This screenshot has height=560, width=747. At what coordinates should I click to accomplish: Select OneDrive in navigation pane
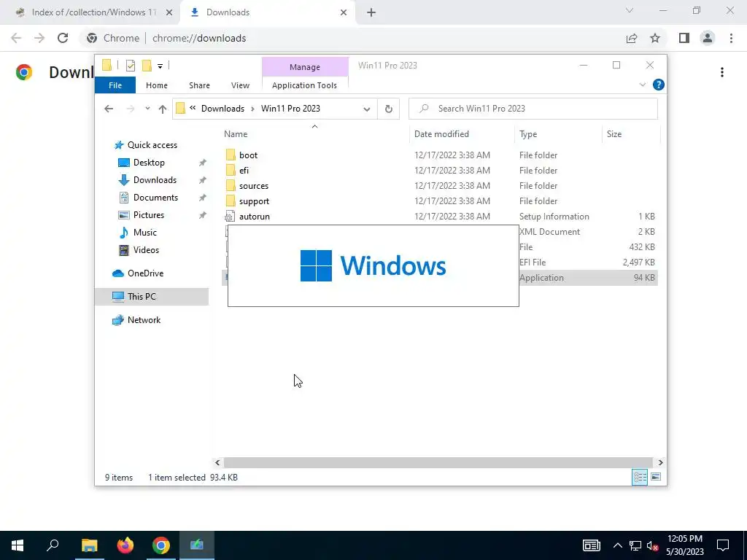[x=145, y=273]
